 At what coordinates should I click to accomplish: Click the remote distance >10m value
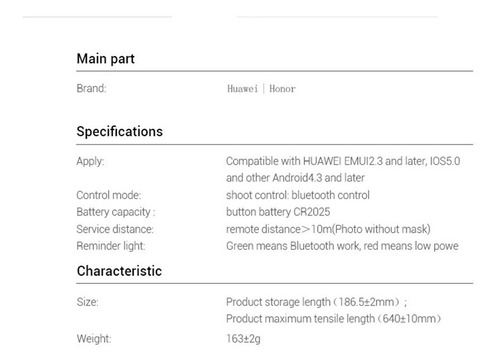click(328, 229)
